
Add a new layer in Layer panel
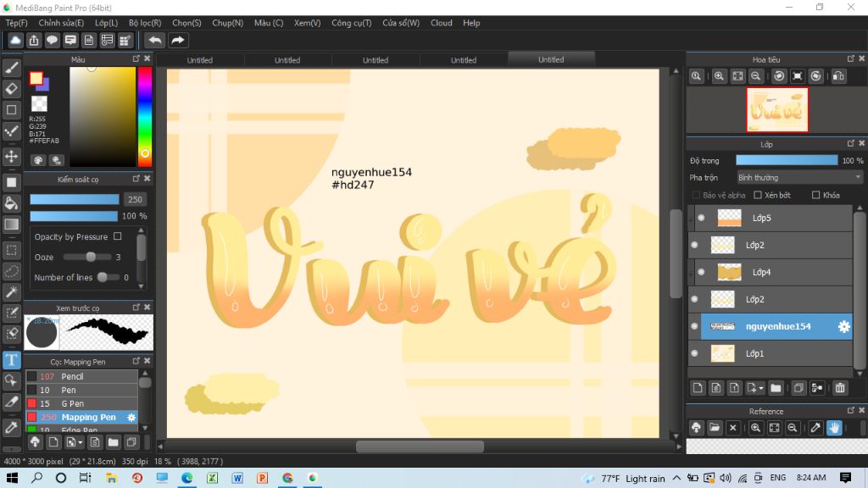(x=698, y=388)
